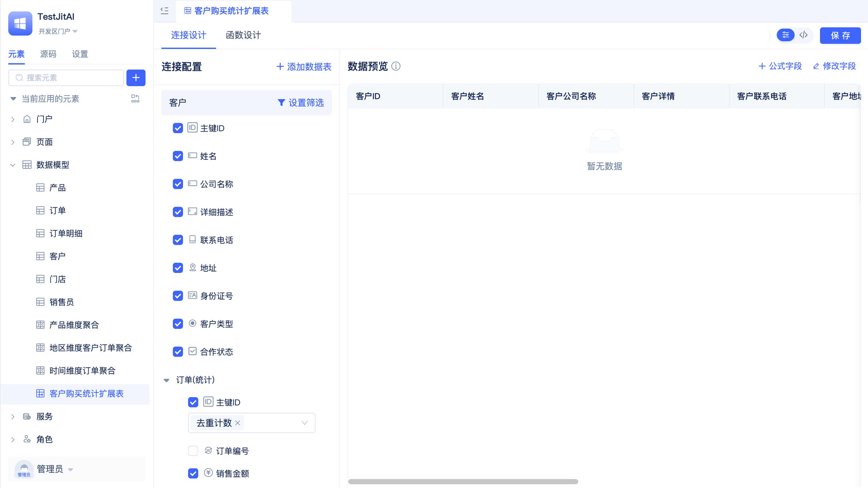This screenshot has height=488, width=868.
Task: Switch to the 元素 tab
Action: [16, 54]
